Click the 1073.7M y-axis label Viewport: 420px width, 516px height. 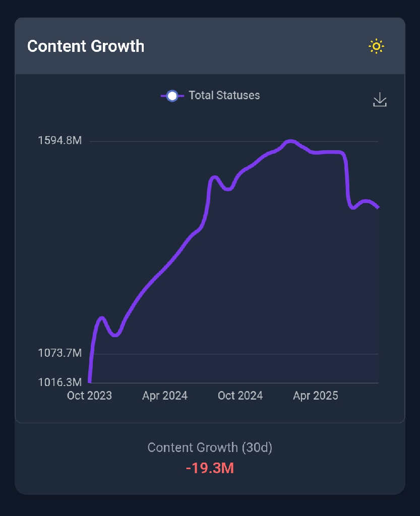pyautogui.click(x=59, y=353)
